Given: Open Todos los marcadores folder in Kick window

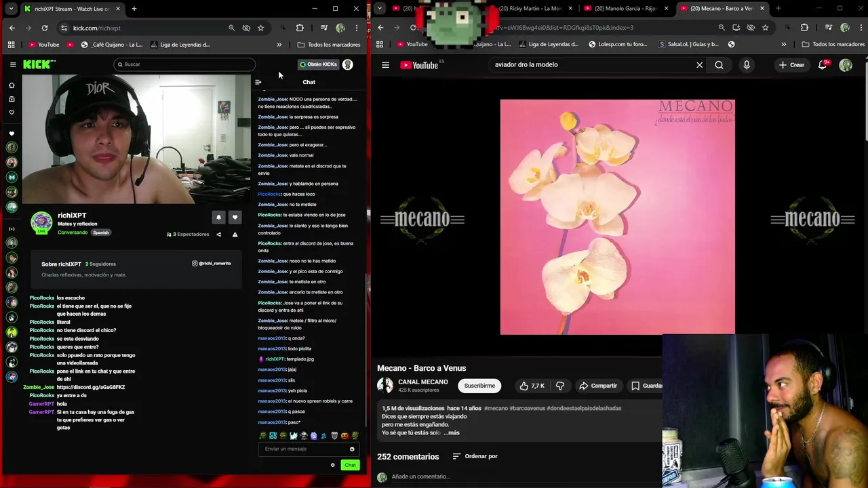Looking at the screenshot, I should [329, 45].
